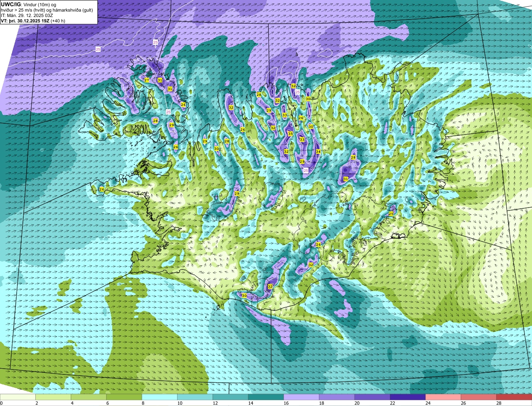532x406 pixels.
Task: Click the "VT: þri. 30.12.2025 19Z" valid time
Action: tap(25, 21)
